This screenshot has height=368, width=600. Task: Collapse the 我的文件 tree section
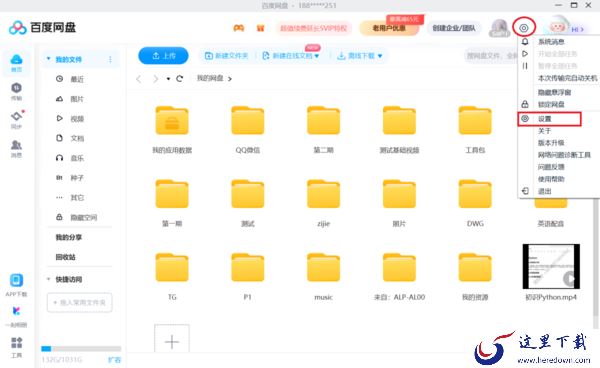pyautogui.click(x=48, y=59)
